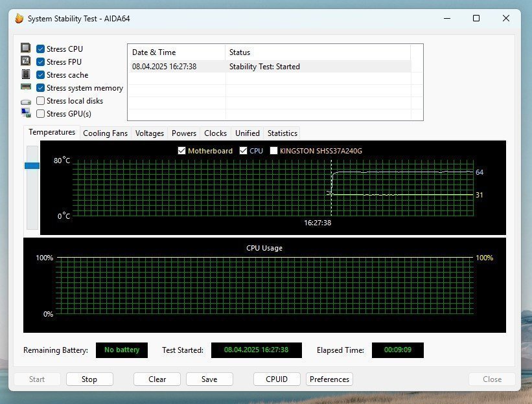The image size is (532, 404).
Task: Enable the Stress local disks checkbox
Action: tap(40, 100)
